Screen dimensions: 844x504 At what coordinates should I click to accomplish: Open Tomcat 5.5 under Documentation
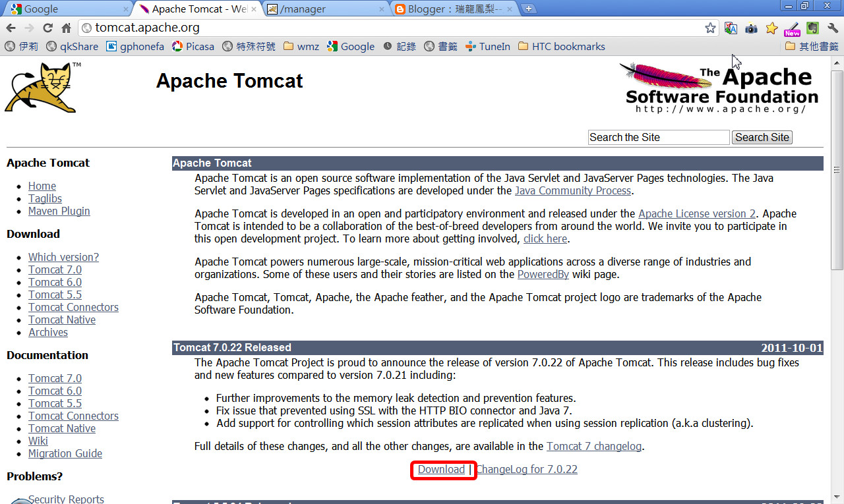point(55,403)
